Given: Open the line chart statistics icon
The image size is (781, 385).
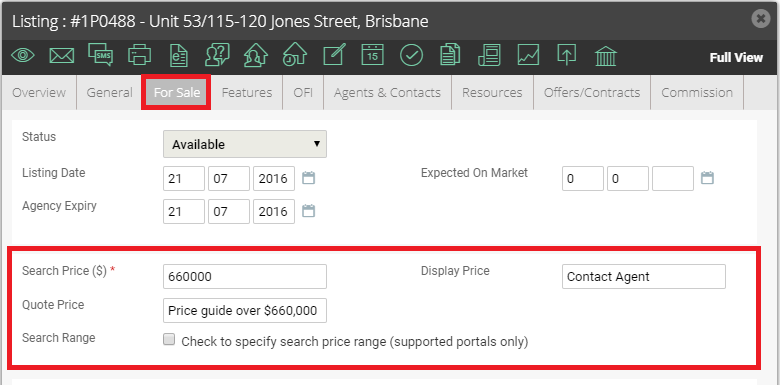Looking at the screenshot, I should click(x=528, y=55).
